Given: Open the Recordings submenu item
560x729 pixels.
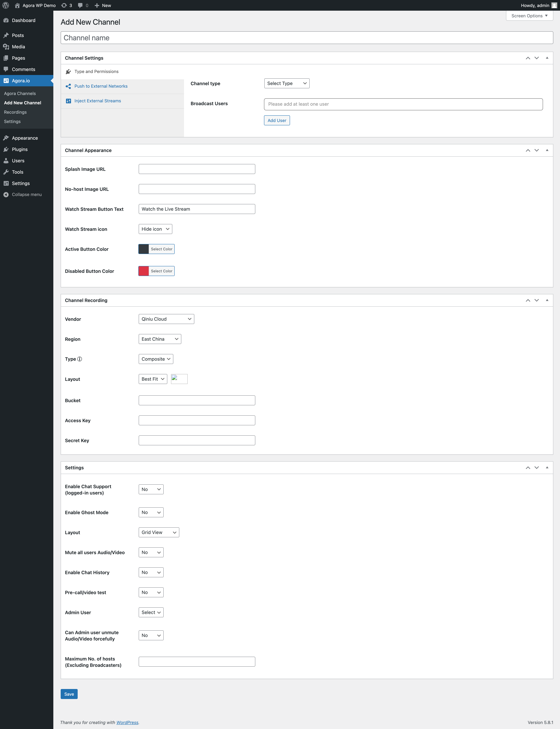Looking at the screenshot, I should click(x=15, y=112).
